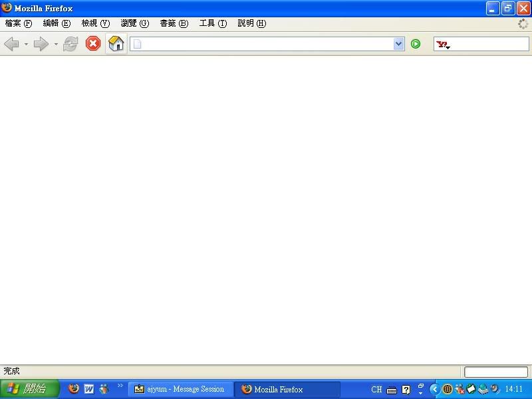This screenshot has width=532, height=399.
Task: Open the 檔案 (F) menu
Action: point(19,23)
